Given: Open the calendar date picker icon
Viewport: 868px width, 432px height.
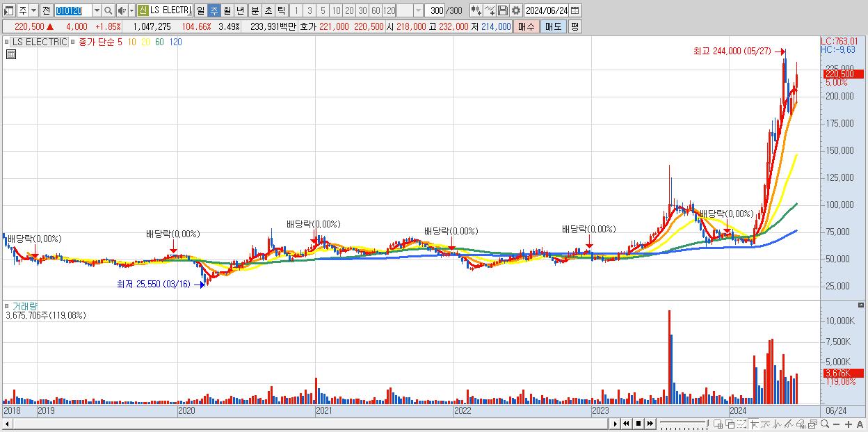Looking at the screenshot, I should [575, 10].
